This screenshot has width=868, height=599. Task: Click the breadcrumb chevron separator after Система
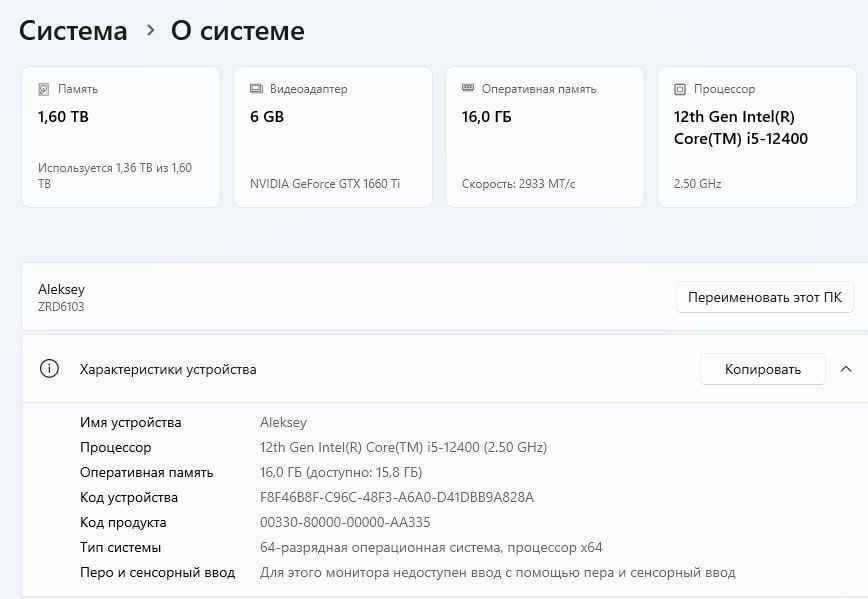[x=150, y=30]
